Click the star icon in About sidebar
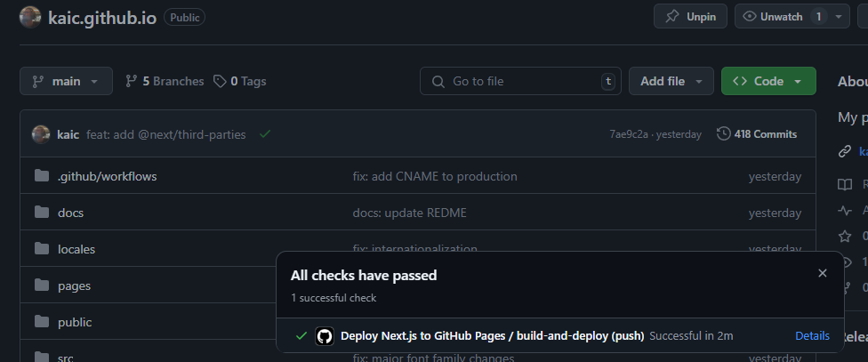The width and height of the screenshot is (868, 362). pos(844,237)
